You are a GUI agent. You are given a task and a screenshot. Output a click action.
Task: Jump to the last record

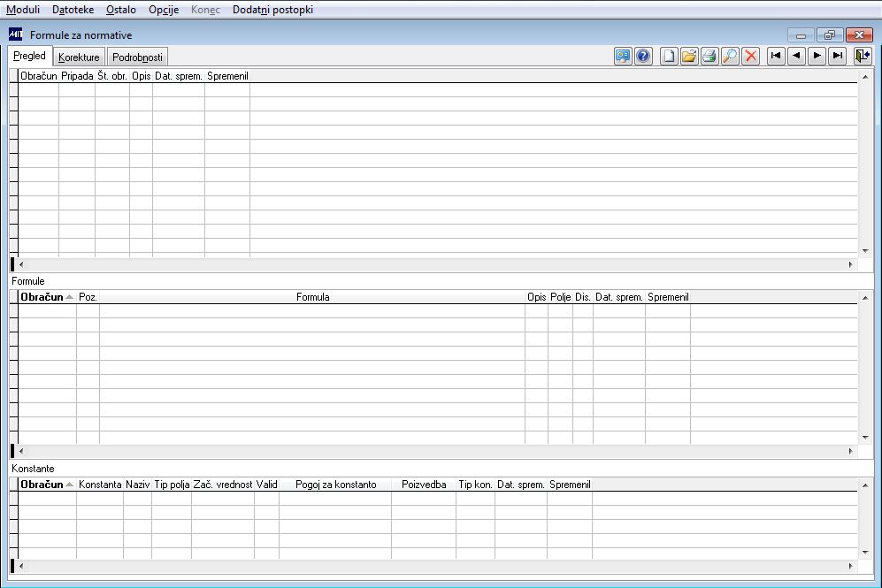(x=838, y=56)
